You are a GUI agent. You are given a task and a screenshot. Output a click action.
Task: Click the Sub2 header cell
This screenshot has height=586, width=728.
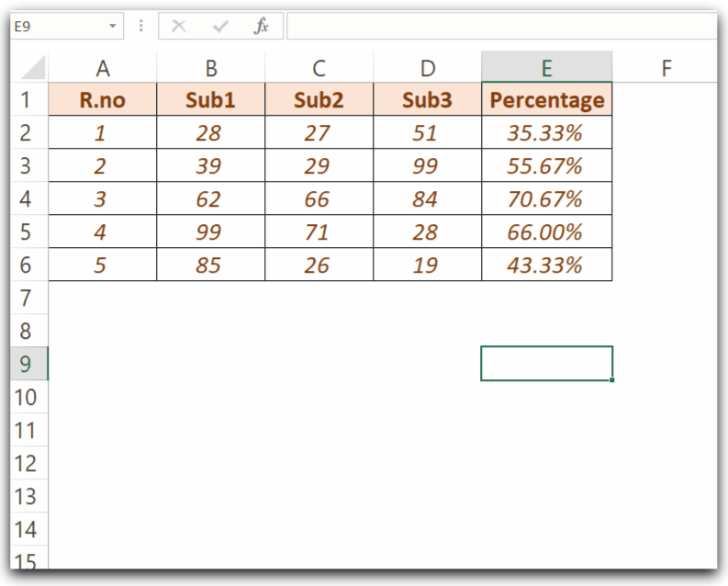pyautogui.click(x=319, y=99)
